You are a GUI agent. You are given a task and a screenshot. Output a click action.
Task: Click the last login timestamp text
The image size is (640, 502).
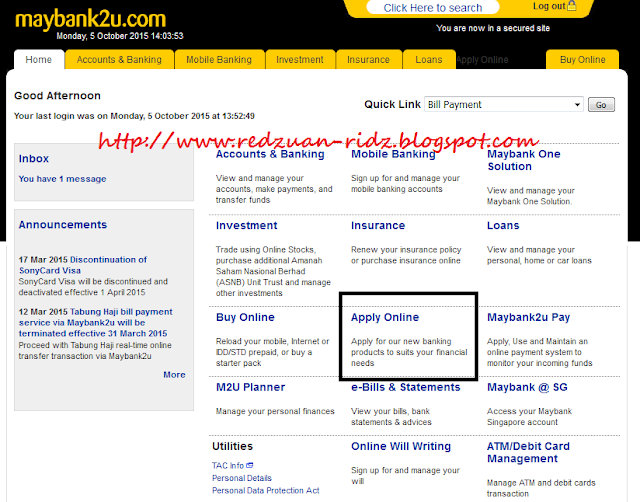134,116
